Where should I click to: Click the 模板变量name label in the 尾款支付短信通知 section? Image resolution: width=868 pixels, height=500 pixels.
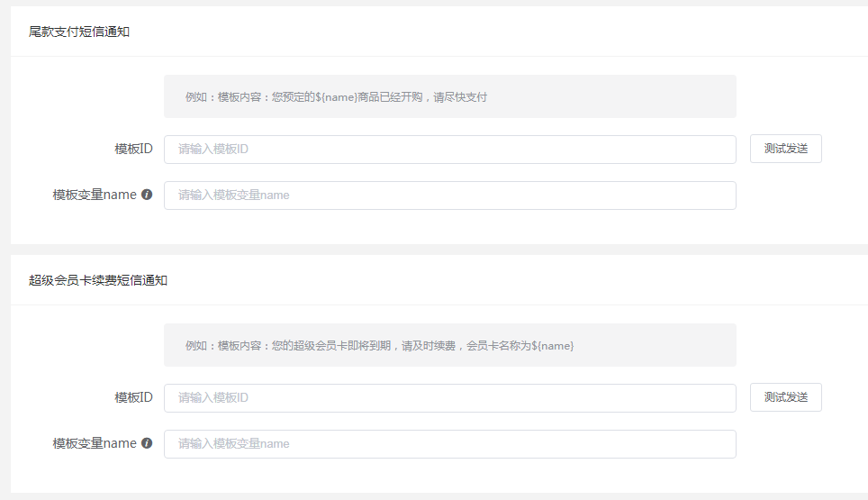95,195
